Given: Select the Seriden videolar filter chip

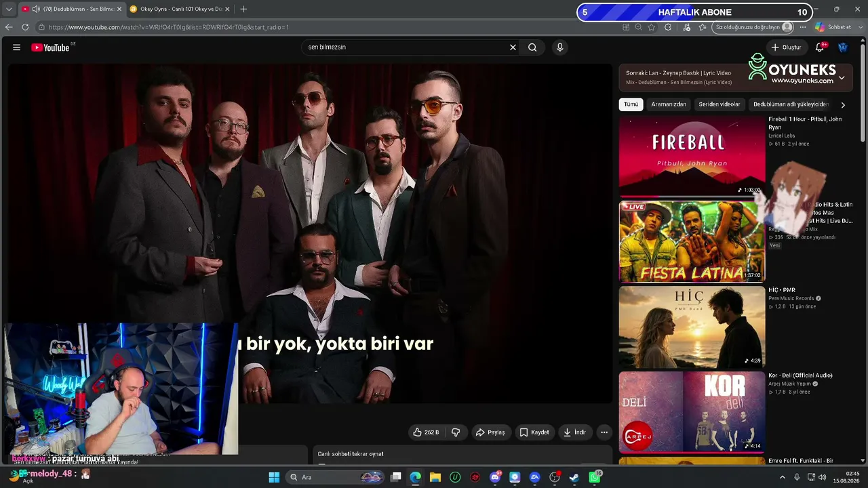Looking at the screenshot, I should (719, 104).
